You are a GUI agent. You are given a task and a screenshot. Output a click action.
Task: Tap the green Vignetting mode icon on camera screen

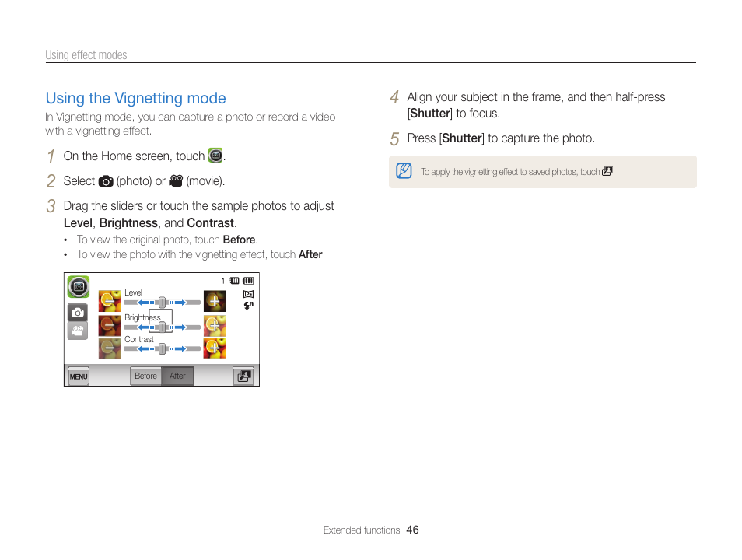[x=78, y=286]
